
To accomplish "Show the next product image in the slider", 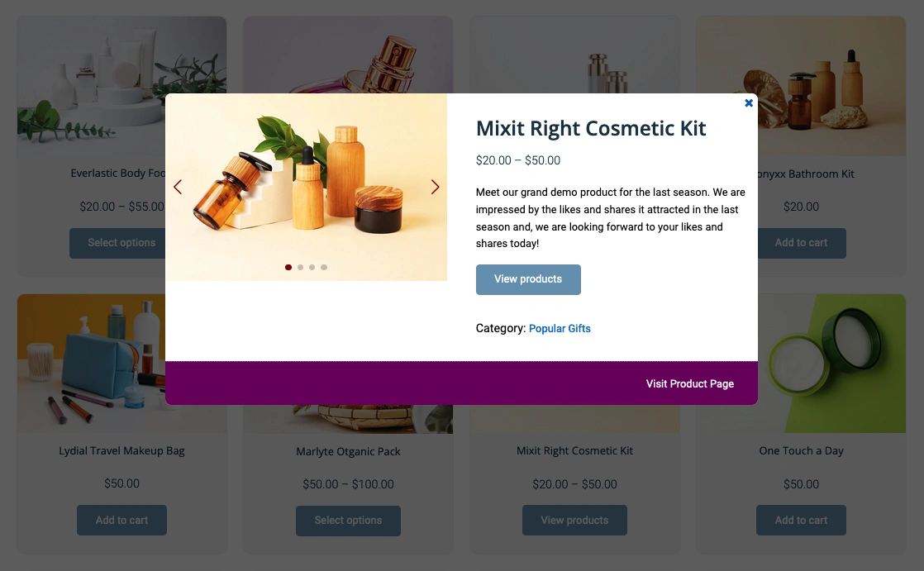I will pos(435,187).
